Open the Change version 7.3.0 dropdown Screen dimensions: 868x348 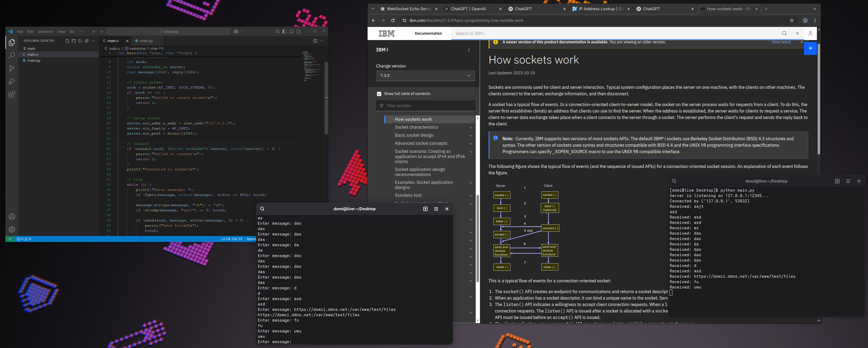click(425, 76)
